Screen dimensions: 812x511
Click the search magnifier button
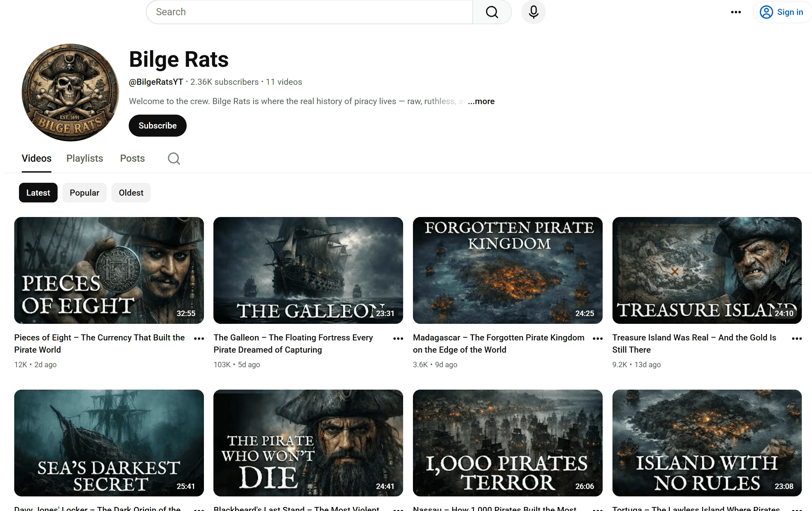click(x=492, y=12)
